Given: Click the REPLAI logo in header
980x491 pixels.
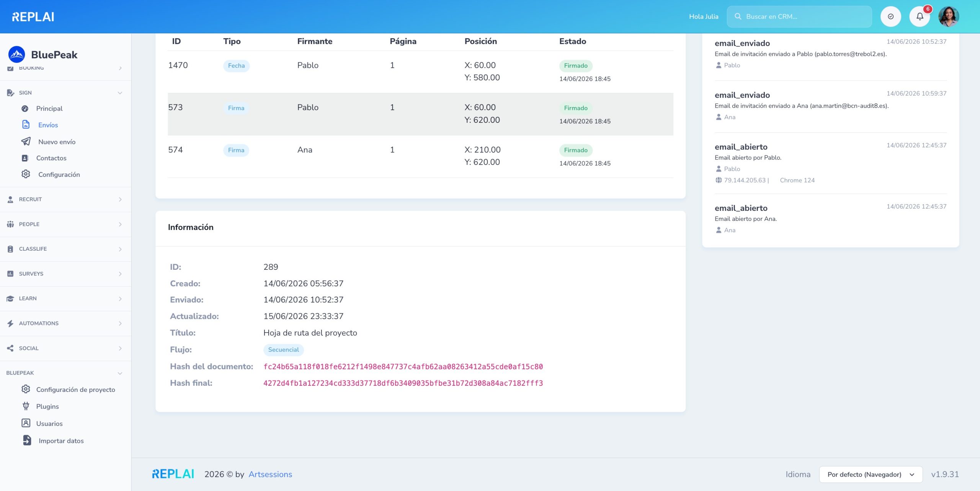Looking at the screenshot, I should [33, 16].
